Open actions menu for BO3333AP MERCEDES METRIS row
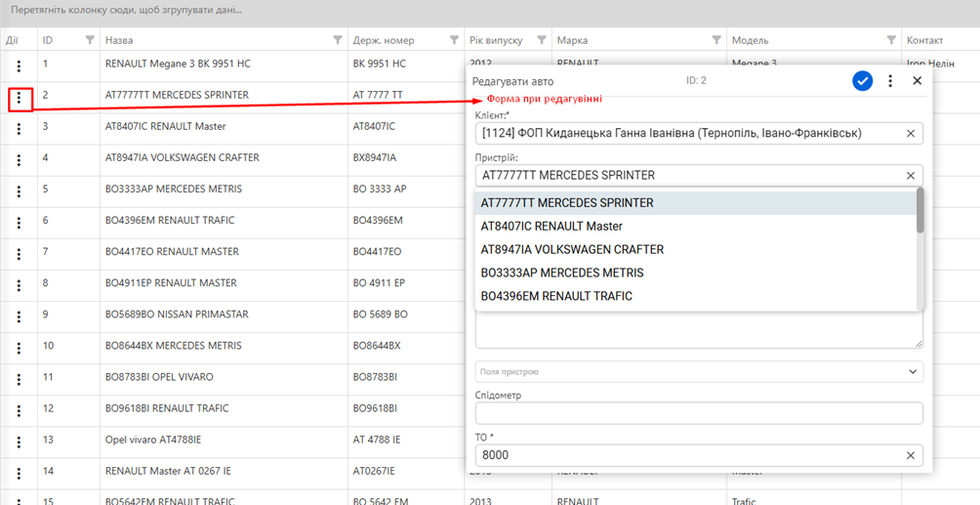 click(20, 191)
